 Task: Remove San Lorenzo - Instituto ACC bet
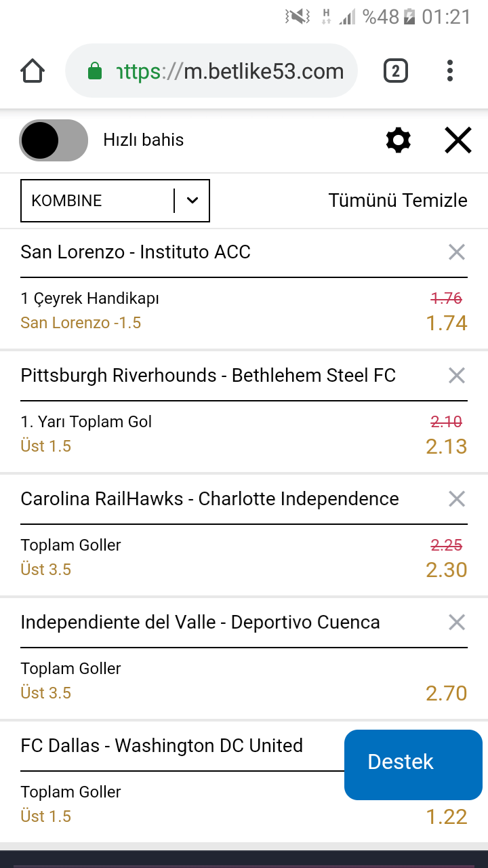pos(457,252)
